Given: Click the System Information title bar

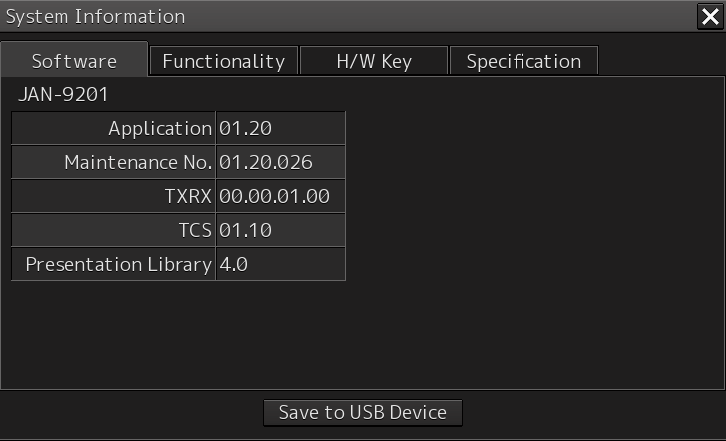Looking at the screenshot, I should click(x=300, y=16).
